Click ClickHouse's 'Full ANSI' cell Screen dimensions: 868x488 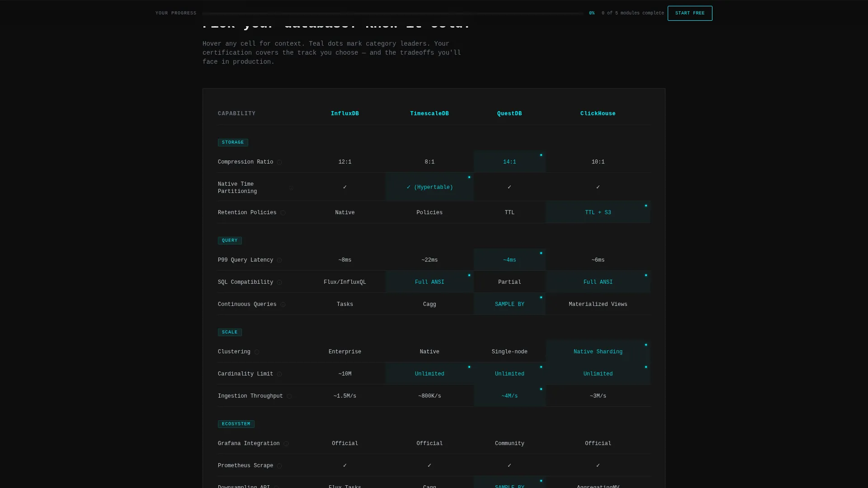(x=598, y=282)
